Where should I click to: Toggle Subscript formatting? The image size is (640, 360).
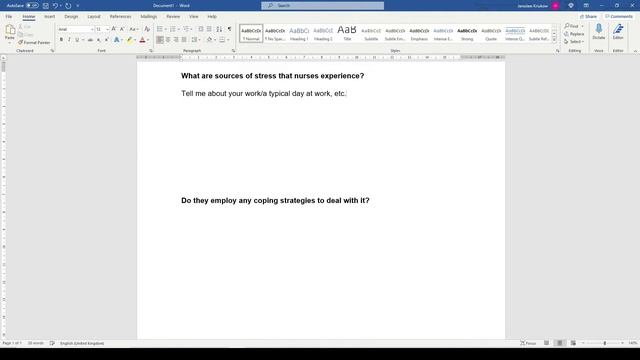coord(98,40)
